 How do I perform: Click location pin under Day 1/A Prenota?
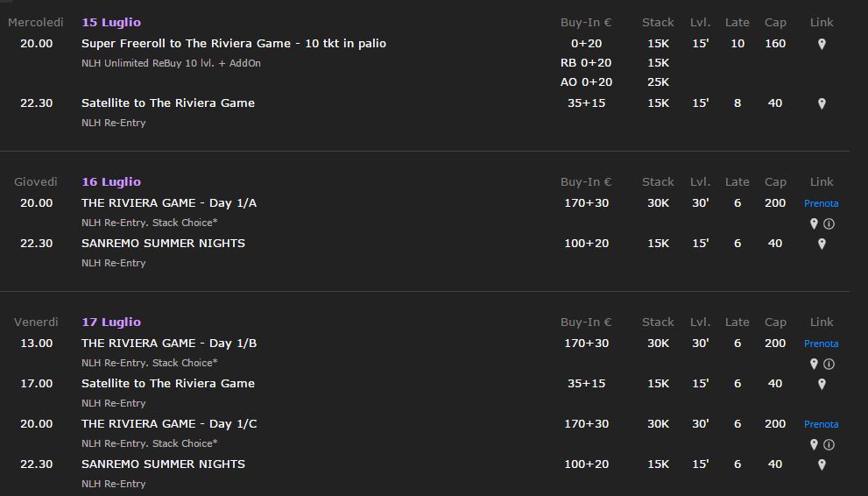point(814,223)
